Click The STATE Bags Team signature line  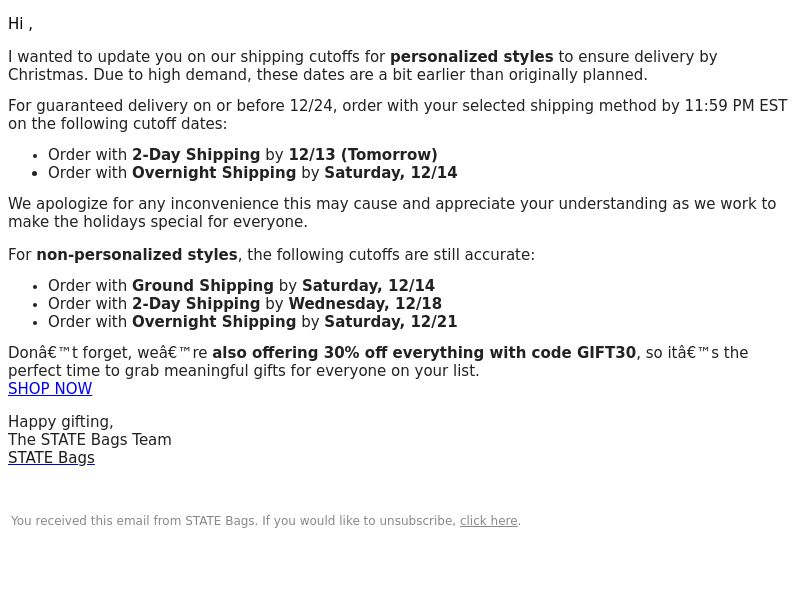click(x=90, y=440)
